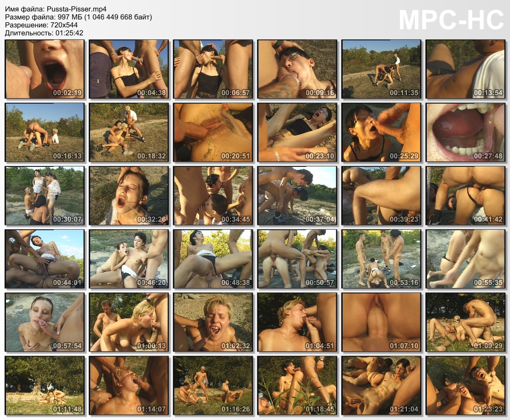Click the frame at time 00:44:01

(x=44, y=259)
